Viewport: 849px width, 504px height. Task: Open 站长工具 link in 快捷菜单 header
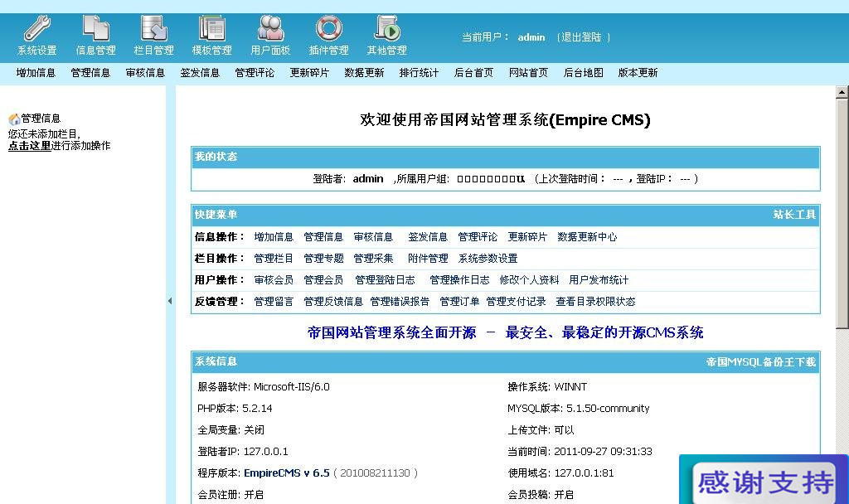click(x=794, y=215)
